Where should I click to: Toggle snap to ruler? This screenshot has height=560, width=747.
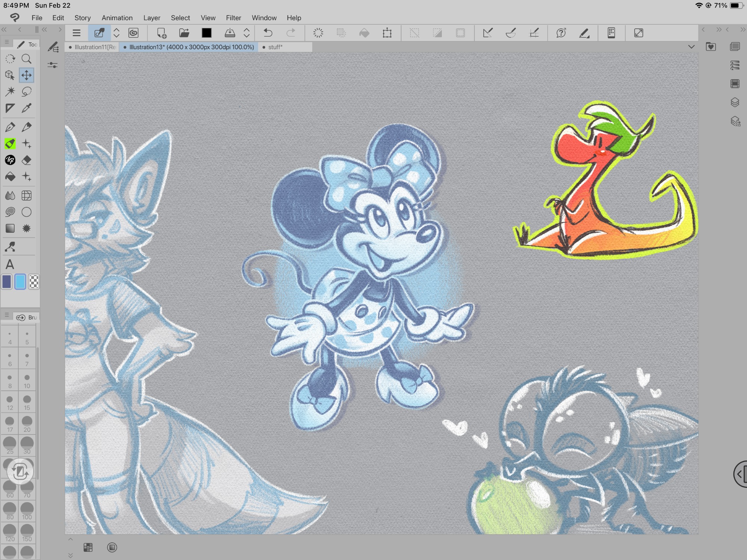click(488, 33)
